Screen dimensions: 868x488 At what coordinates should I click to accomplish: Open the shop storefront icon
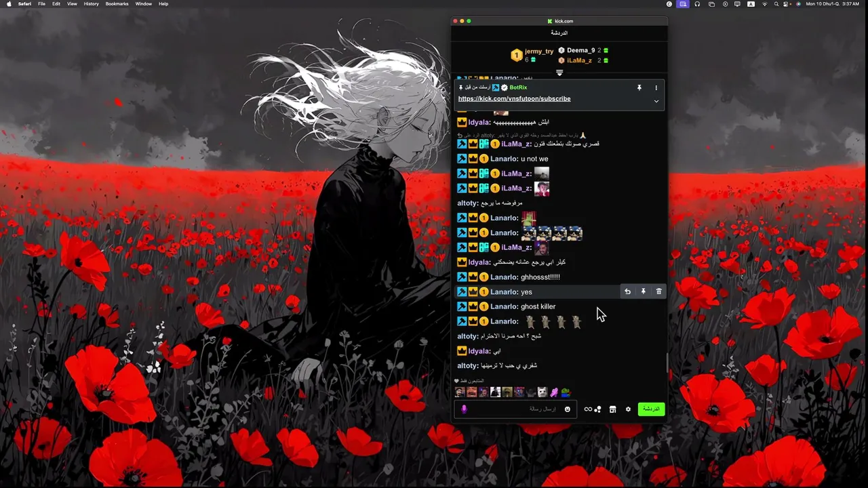[x=612, y=409]
